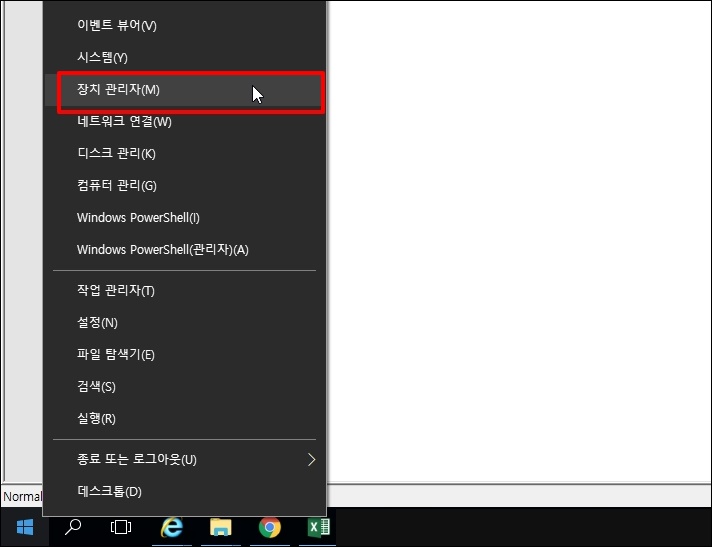712x547 pixels.
Task: Open 디스크 관리(K)
Action: 185,153
